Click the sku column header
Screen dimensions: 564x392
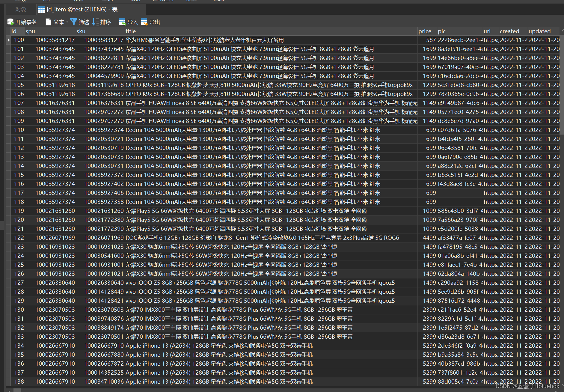(x=100, y=31)
